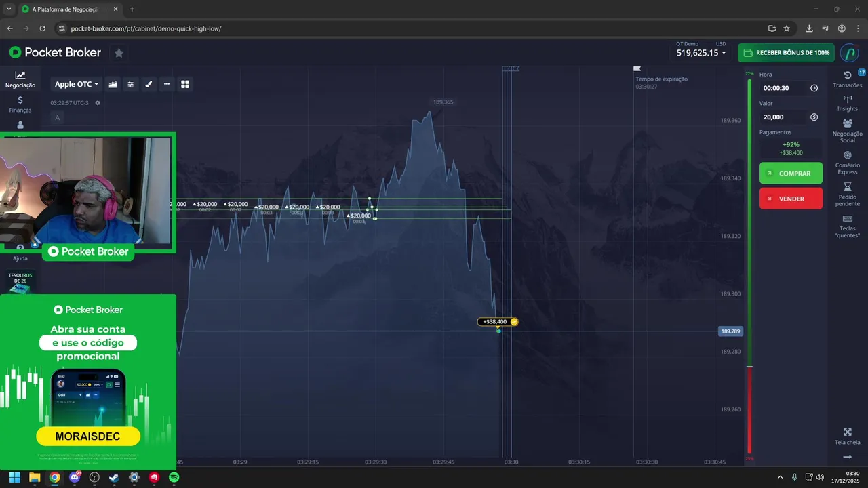Open the Tesouros de 26 promo
The image size is (868, 488).
(x=20, y=282)
